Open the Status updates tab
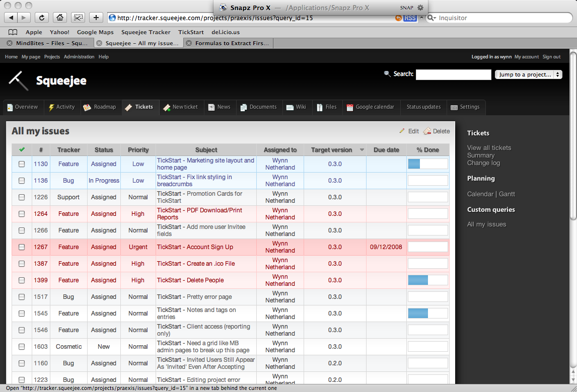 tap(423, 107)
